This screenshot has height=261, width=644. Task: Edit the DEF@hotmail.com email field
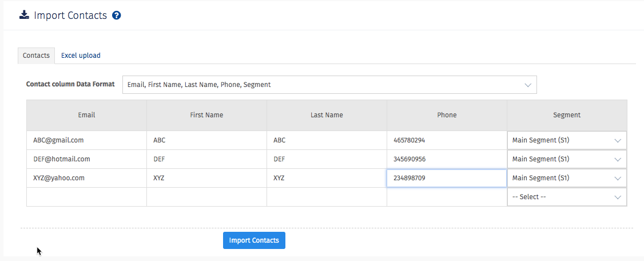coord(86,159)
